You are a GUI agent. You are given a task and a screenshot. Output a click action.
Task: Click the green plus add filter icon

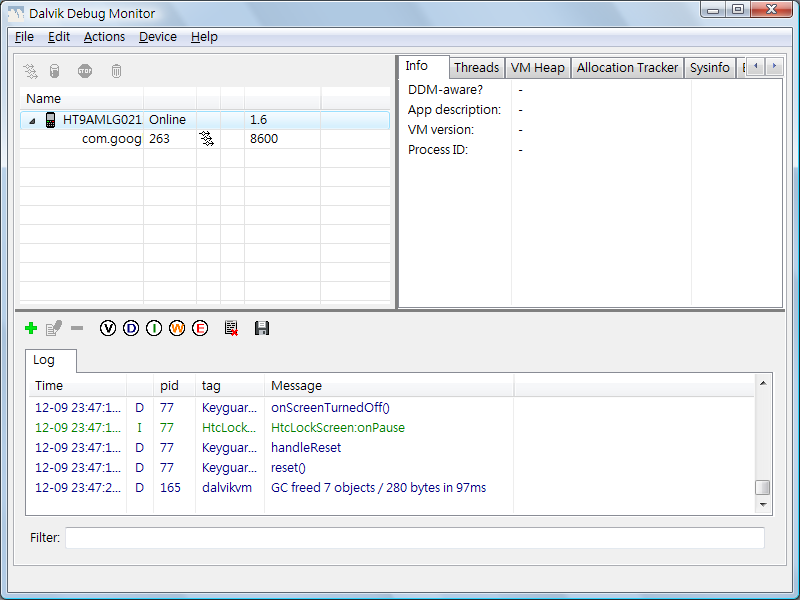click(x=31, y=328)
